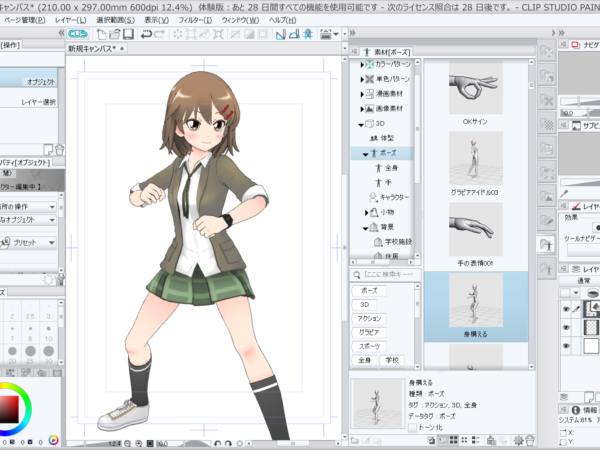Screen dimensions: 600x450
Task: Hide the top layer using its eye icon
Action: coord(566,309)
